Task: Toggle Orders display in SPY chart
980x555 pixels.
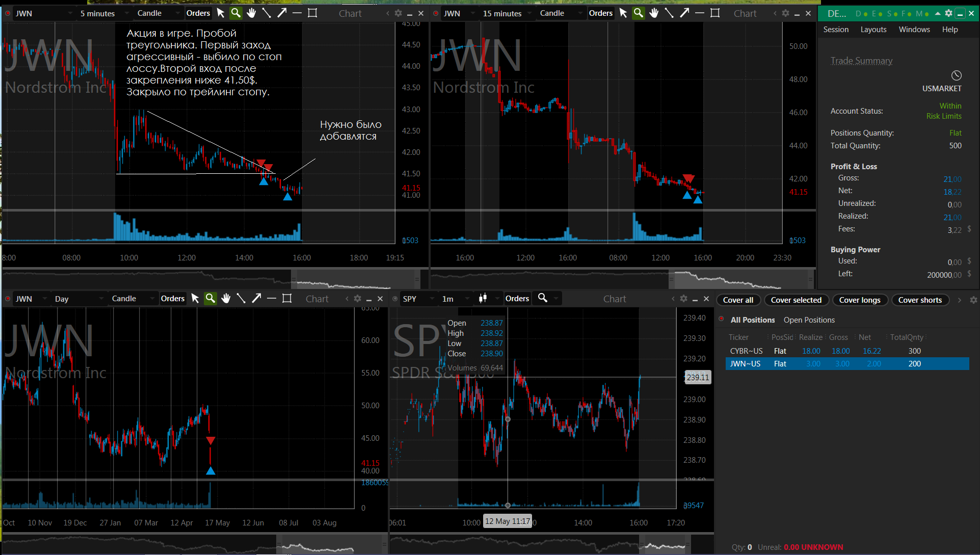Action: [x=517, y=299]
